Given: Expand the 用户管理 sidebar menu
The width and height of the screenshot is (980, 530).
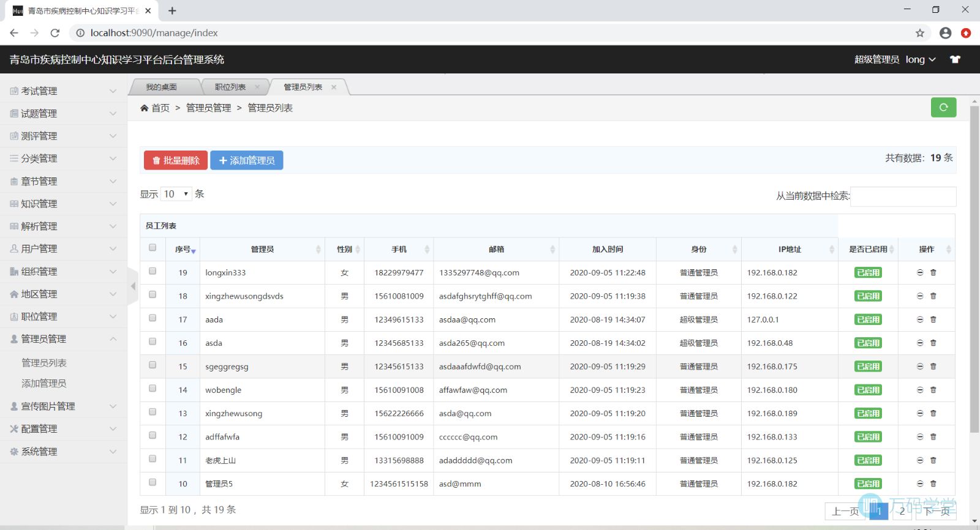Looking at the screenshot, I should (x=64, y=248).
